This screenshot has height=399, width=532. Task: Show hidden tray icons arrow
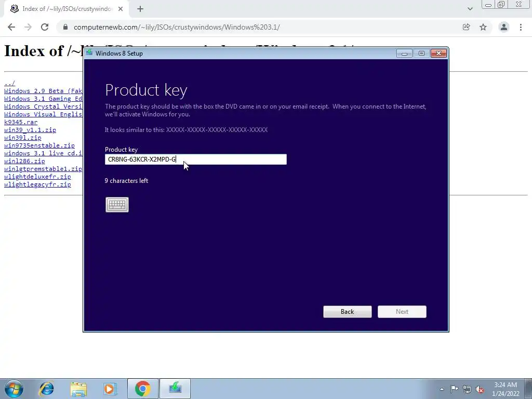coord(442,389)
